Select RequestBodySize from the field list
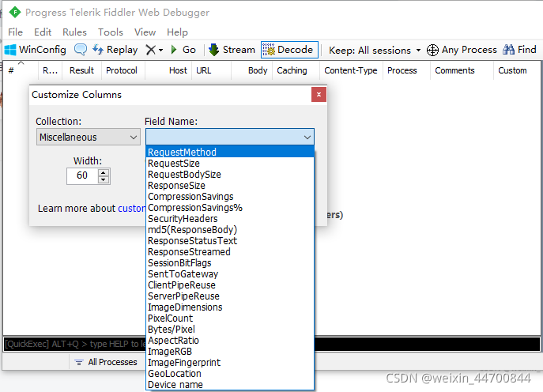The width and height of the screenshot is (543, 392). (230, 174)
